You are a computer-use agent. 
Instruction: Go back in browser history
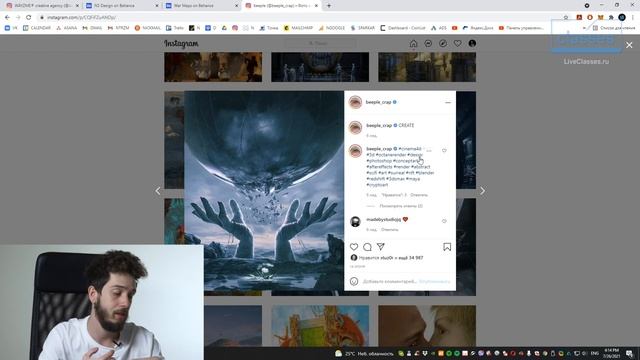pyautogui.click(x=7, y=17)
